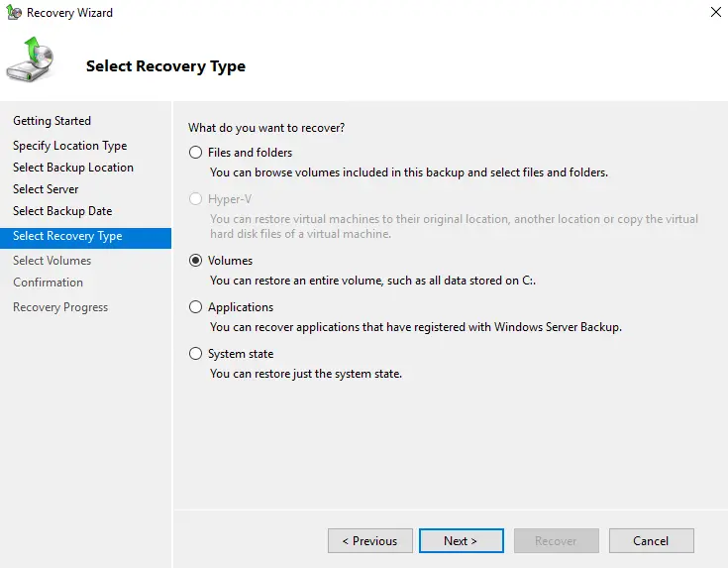Click the Recovery Progress step

(60, 307)
